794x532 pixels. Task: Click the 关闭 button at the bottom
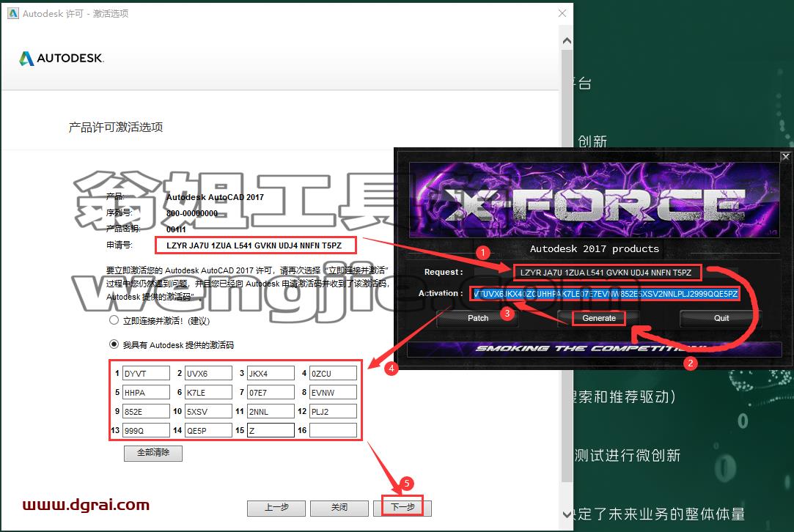click(x=339, y=507)
